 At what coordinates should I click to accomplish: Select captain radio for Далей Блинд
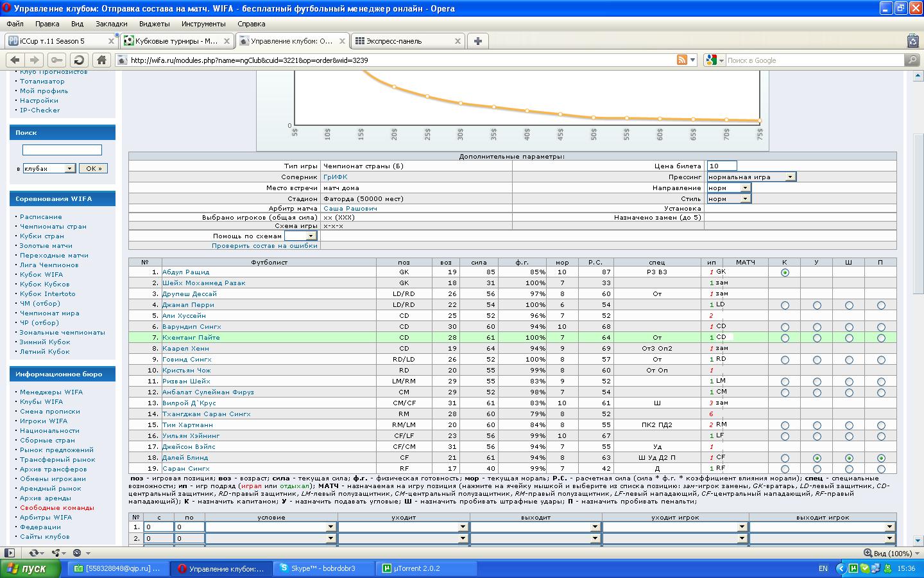tap(785, 458)
